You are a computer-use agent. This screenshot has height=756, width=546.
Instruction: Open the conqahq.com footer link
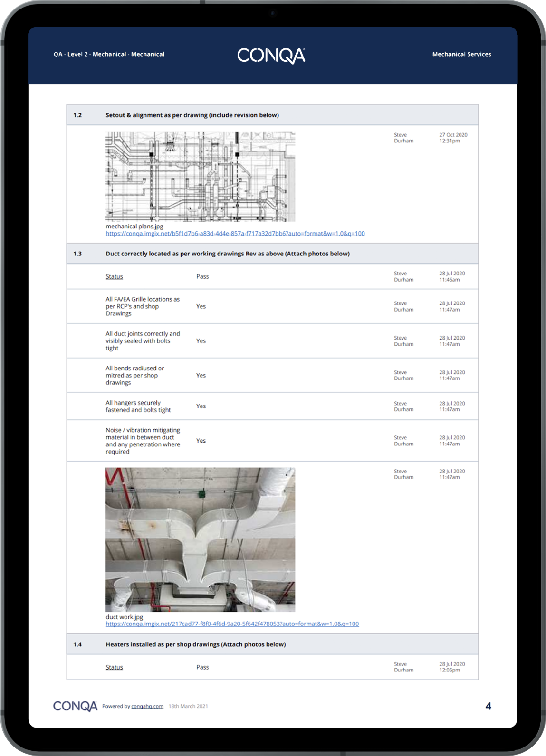click(x=147, y=706)
